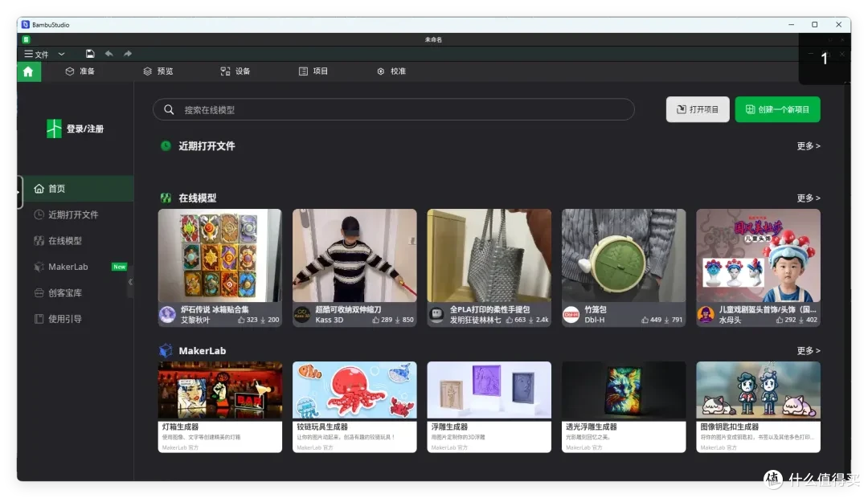Click 更多 for 在线模型 section
868x498 pixels.
click(809, 198)
